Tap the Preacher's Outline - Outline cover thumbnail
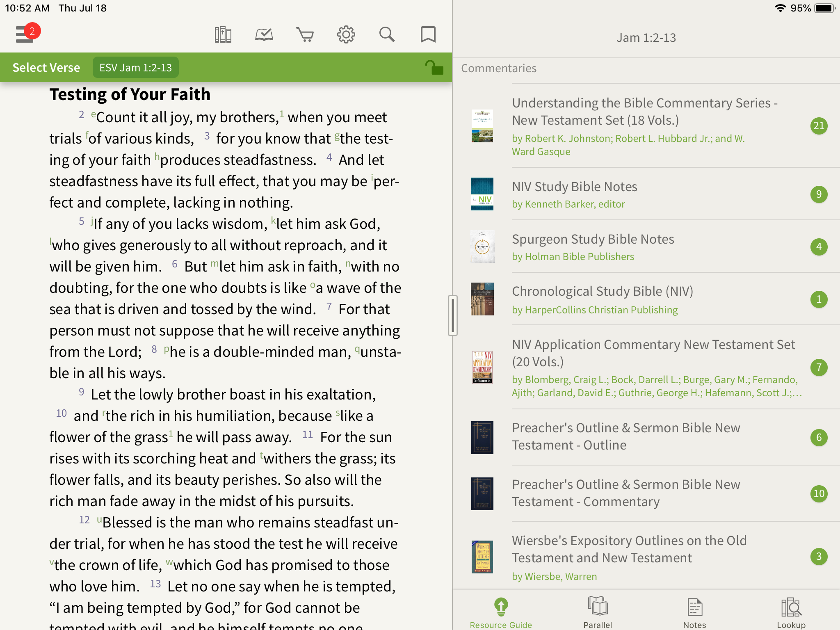Viewport: 840px width, 630px height. pyautogui.click(x=482, y=437)
